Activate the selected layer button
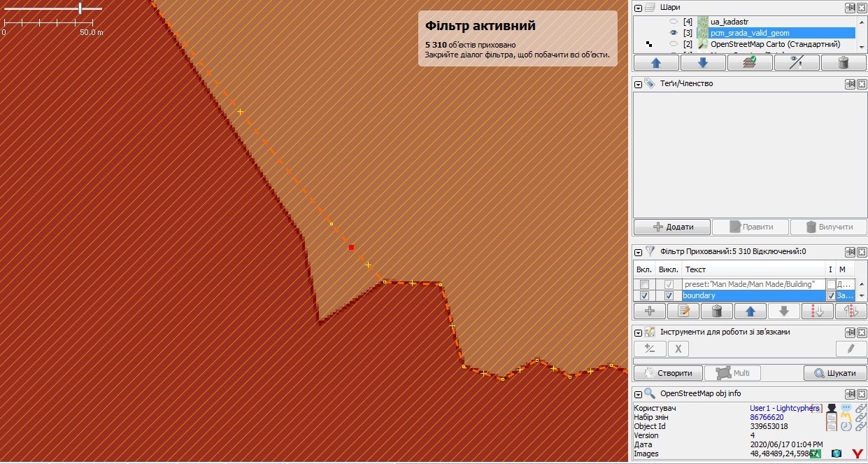 (750, 62)
